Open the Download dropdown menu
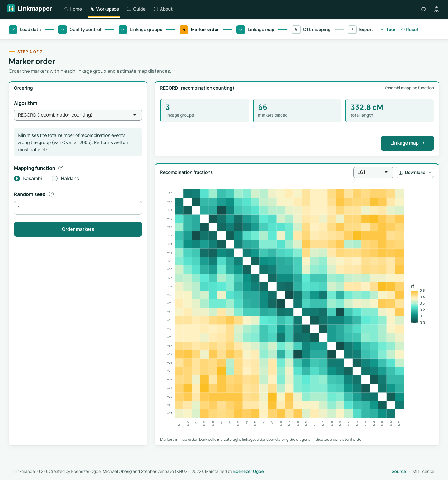Image resolution: width=448 pixels, height=480 pixels. point(415,172)
